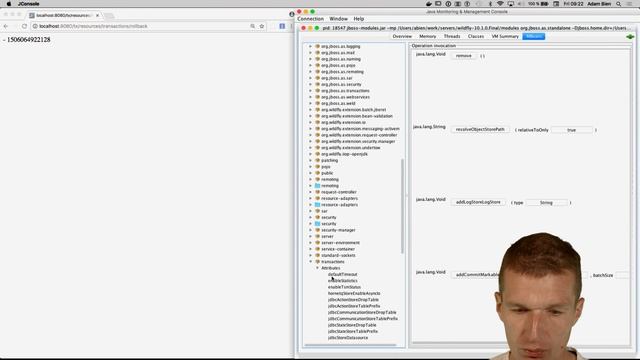Open the Window menu

[x=338, y=19]
